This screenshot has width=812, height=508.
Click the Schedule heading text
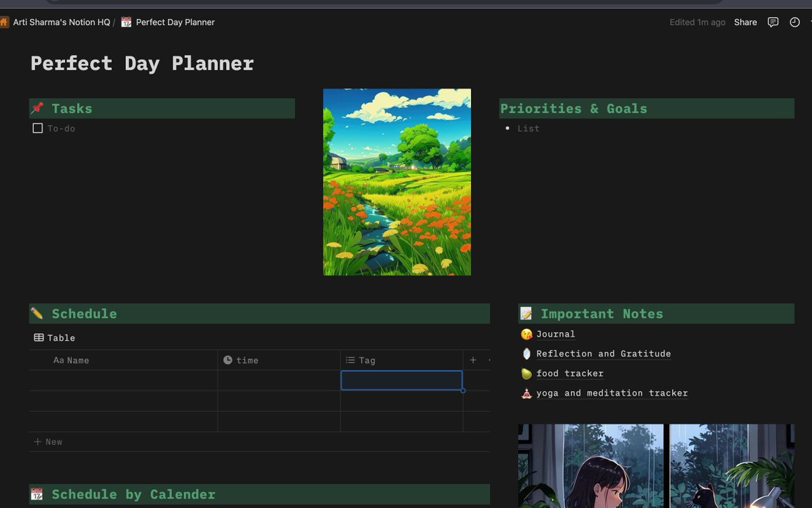[x=85, y=314]
